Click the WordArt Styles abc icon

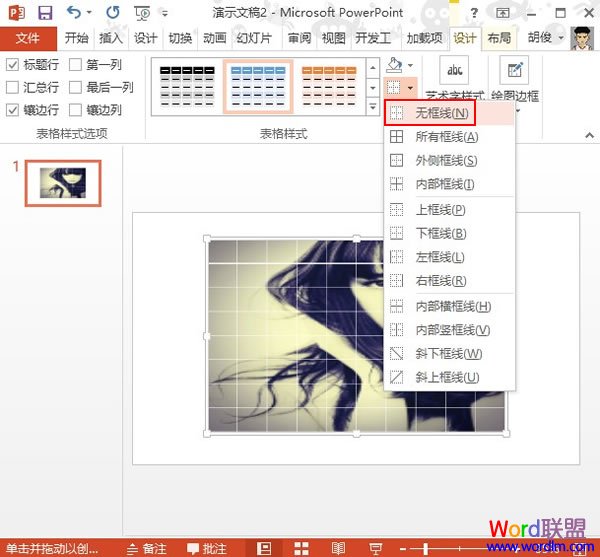click(454, 70)
